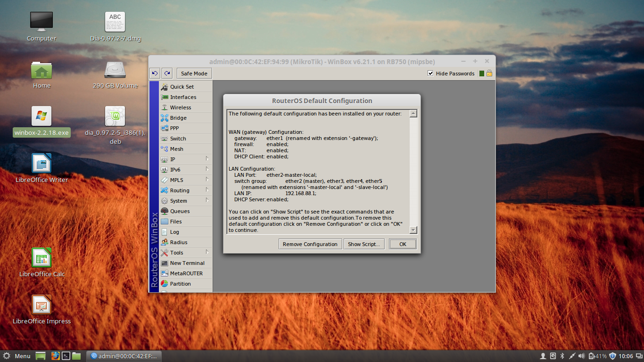Click the padlock icon in WinBox toolbar
This screenshot has width=644, height=362.
coord(489,73)
